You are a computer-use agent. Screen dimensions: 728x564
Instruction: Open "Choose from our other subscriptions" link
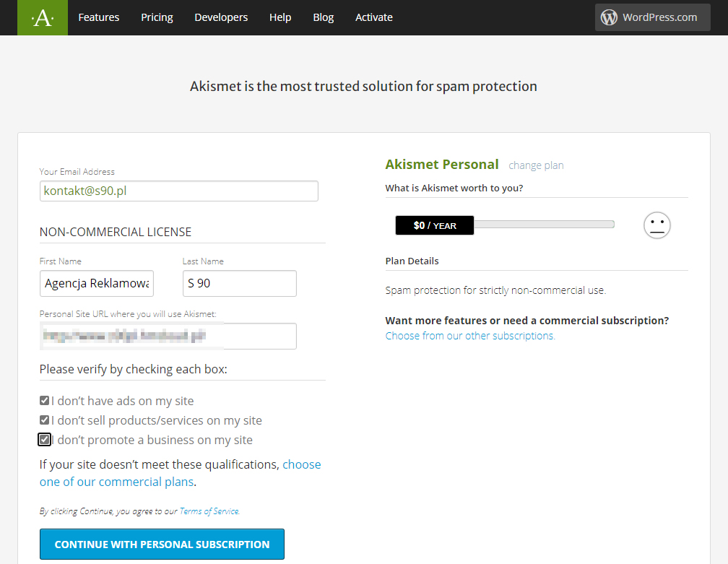470,336
